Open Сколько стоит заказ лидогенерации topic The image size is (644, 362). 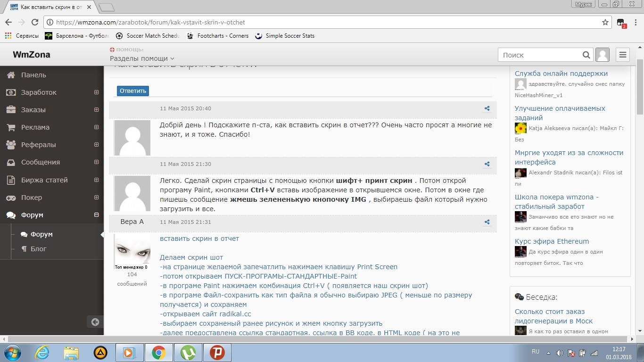point(554,316)
